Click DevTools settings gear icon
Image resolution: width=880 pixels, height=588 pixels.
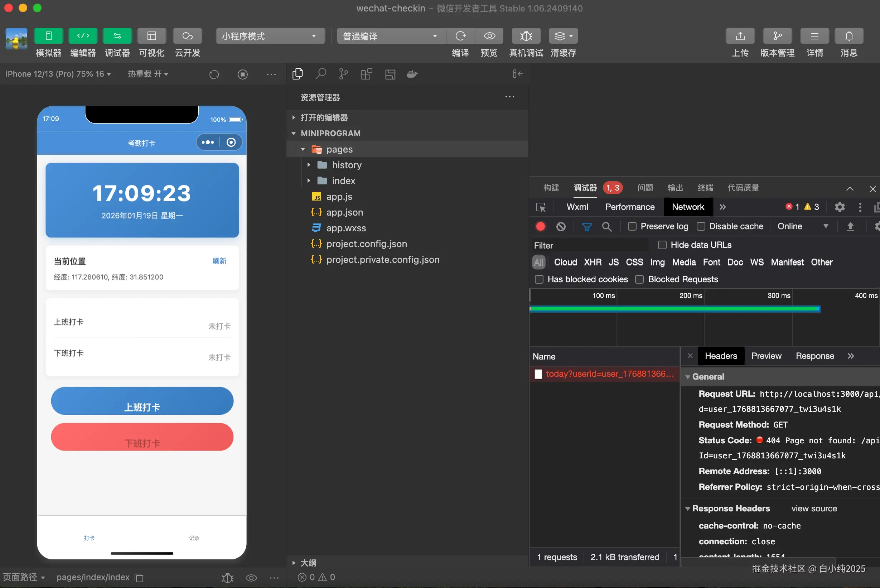click(840, 207)
